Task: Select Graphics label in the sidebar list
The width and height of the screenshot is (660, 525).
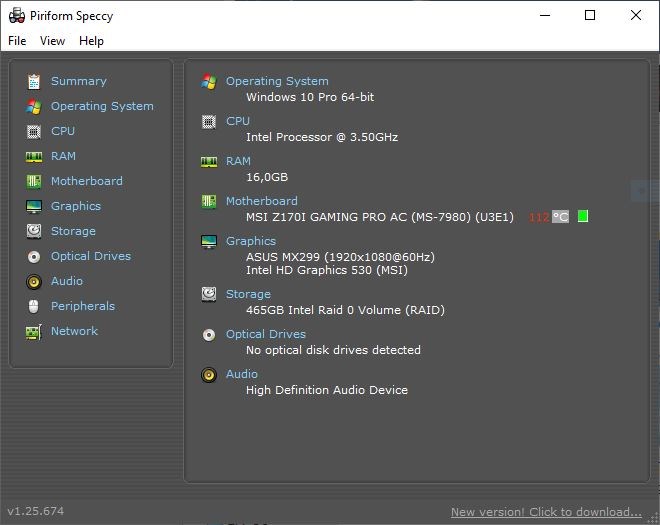Action: coord(76,206)
